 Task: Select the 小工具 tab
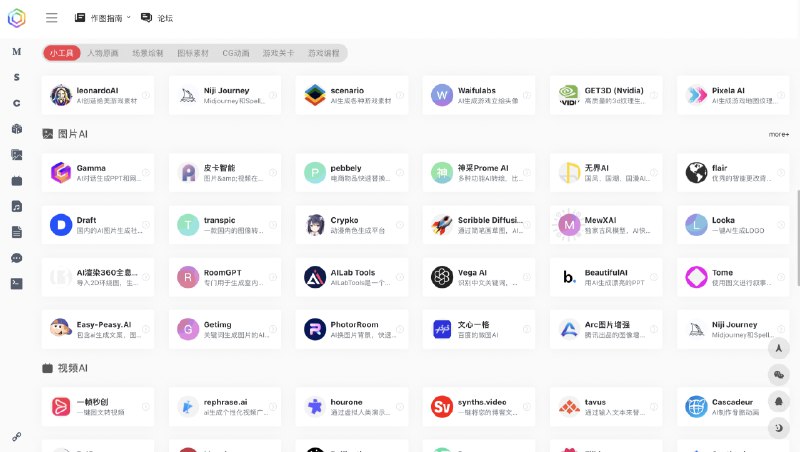click(62, 53)
